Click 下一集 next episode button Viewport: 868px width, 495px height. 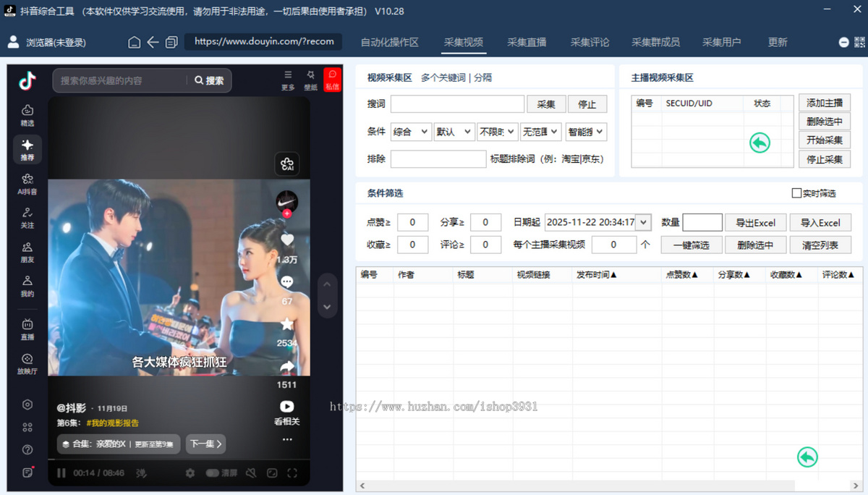[205, 444]
